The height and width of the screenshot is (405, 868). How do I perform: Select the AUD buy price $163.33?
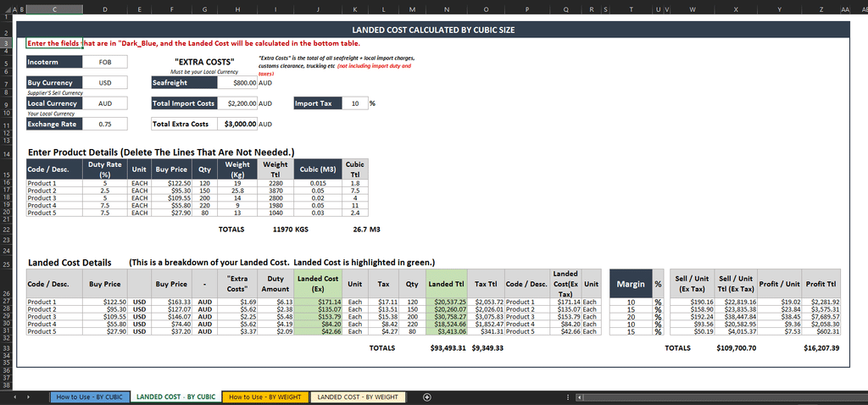[x=173, y=302]
